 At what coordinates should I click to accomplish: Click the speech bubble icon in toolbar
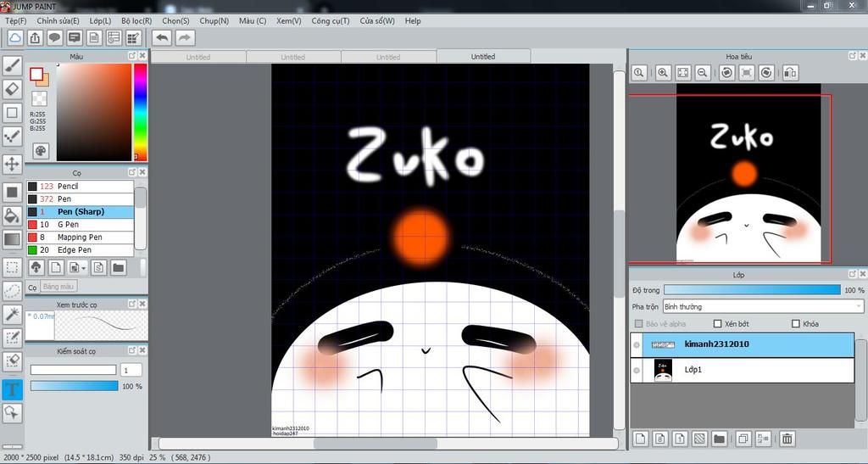pos(54,37)
